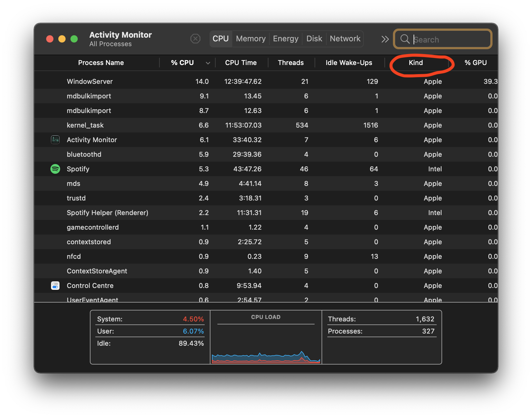Click the All Processes subtitle

[111, 44]
